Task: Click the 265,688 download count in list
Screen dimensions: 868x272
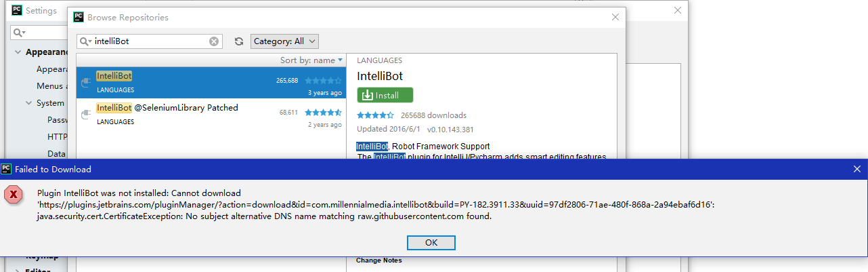Action: [287, 80]
